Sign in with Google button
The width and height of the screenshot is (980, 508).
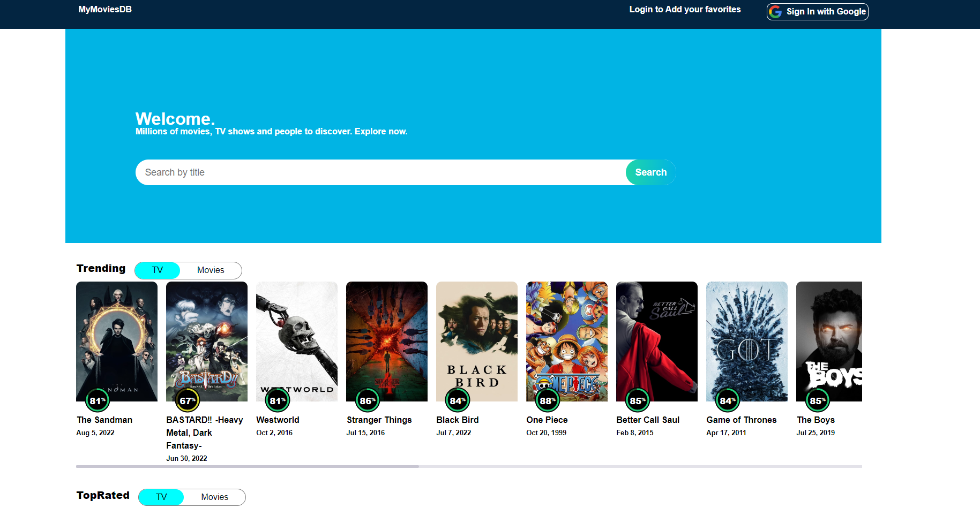pos(817,11)
